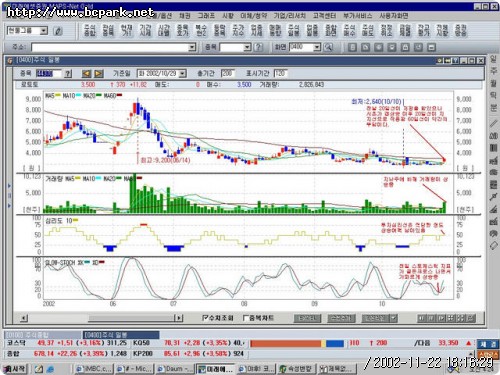
Task: Select the trend line drawing tool in sidebar
Action: (x=494, y=124)
